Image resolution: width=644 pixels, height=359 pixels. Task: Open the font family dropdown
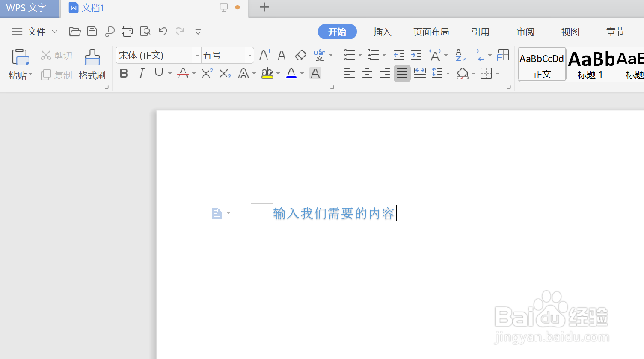click(196, 55)
